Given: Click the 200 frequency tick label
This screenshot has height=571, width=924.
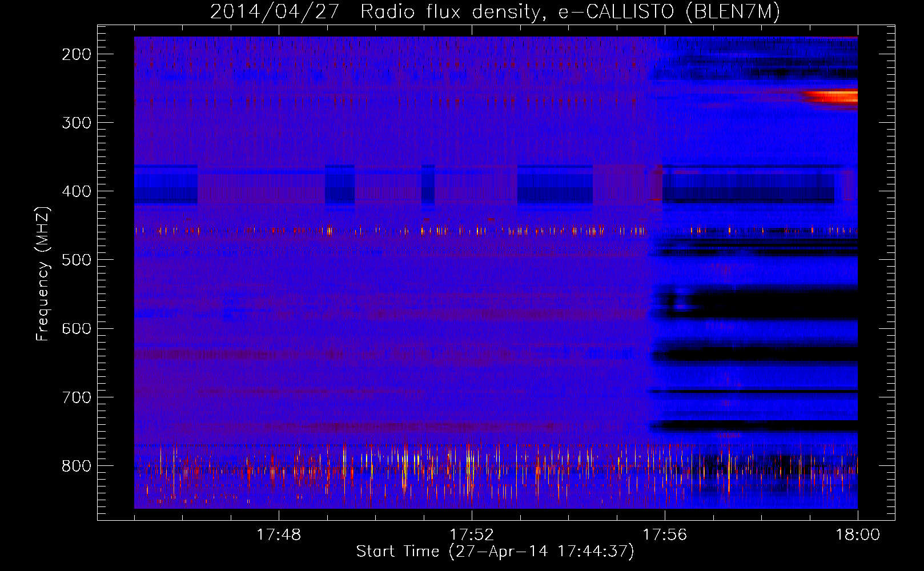Looking at the screenshot, I should [x=76, y=54].
